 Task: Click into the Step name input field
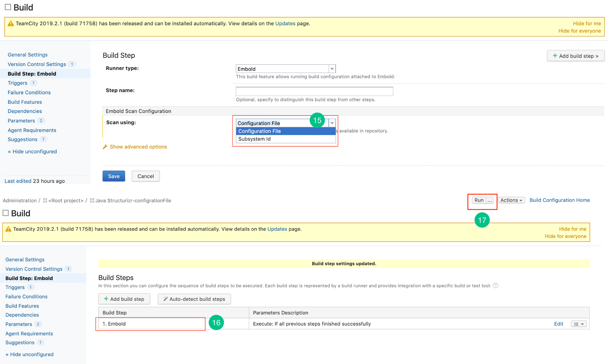coord(314,91)
